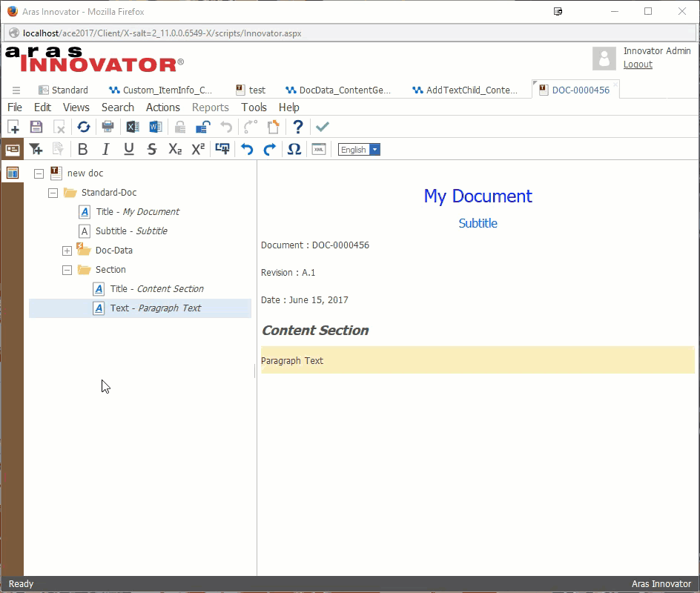Toggle Bold formatting
Screen dimensions: 700x593
click(x=83, y=149)
